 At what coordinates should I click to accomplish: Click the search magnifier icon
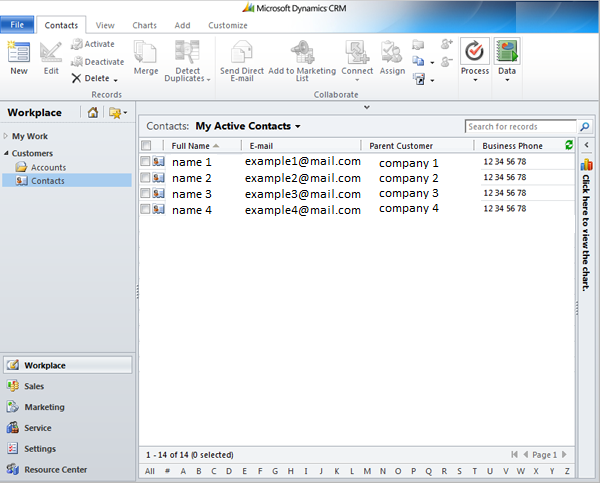click(584, 127)
